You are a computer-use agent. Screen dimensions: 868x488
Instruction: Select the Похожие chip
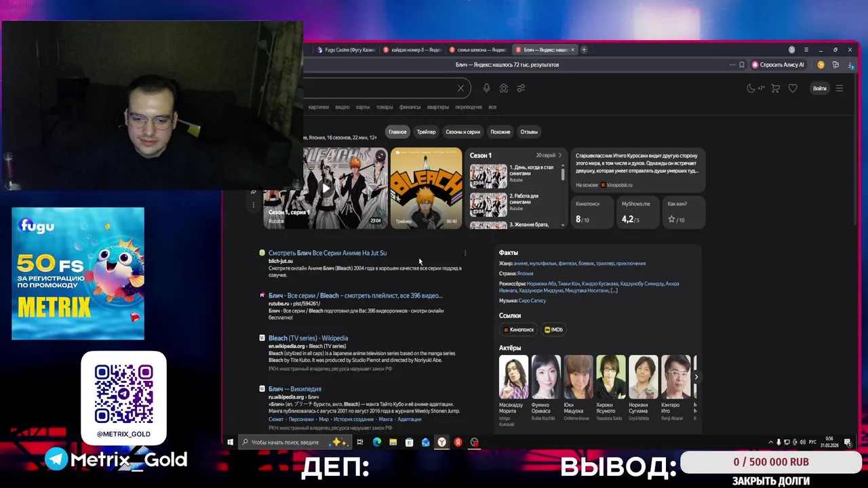[x=500, y=131]
